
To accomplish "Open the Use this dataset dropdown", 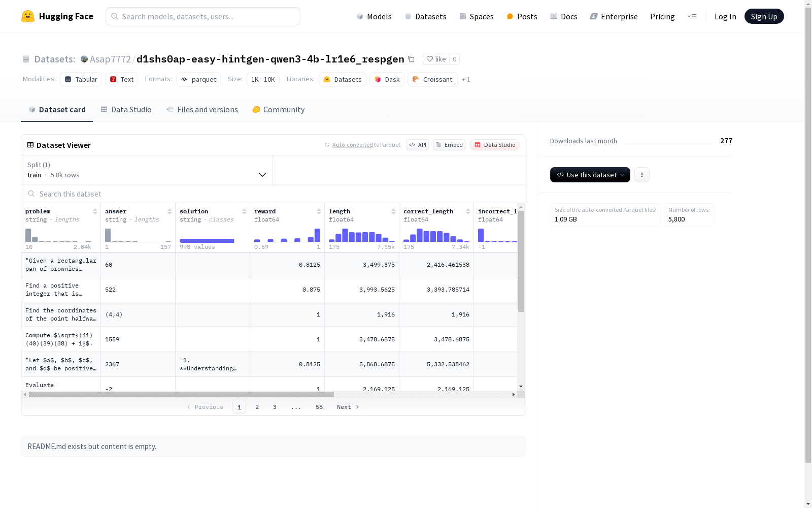I will pos(590,175).
